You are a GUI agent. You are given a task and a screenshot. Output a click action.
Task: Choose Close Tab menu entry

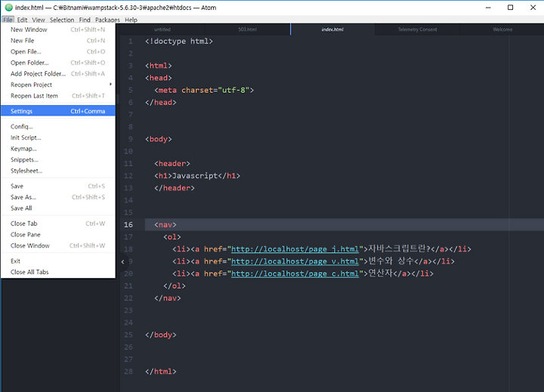point(58,224)
